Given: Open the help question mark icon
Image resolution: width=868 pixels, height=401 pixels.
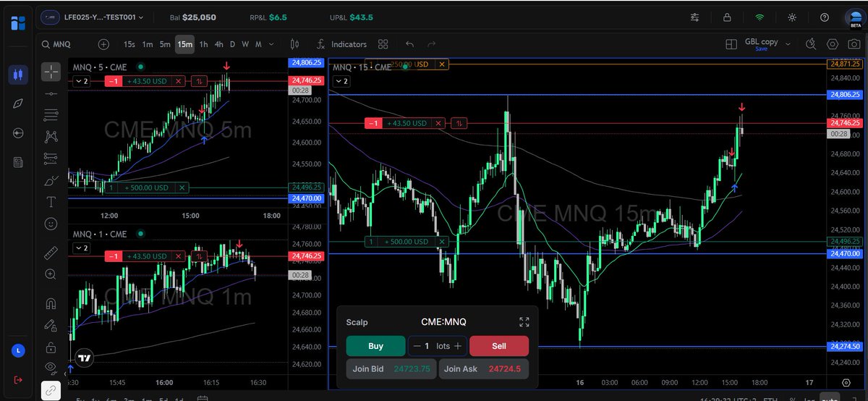Looking at the screenshot, I should coord(825,17).
